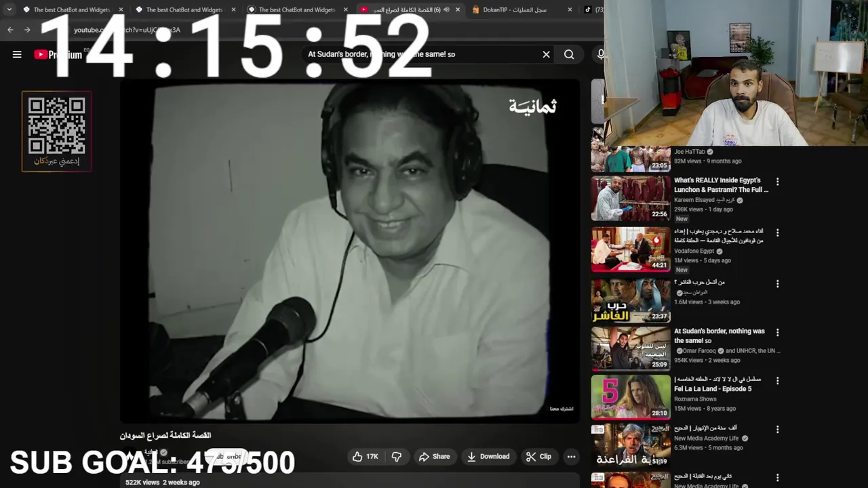Image resolution: width=868 pixels, height=488 pixels.
Task: Like the video with thumbs-up 17K
Action: point(366,457)
